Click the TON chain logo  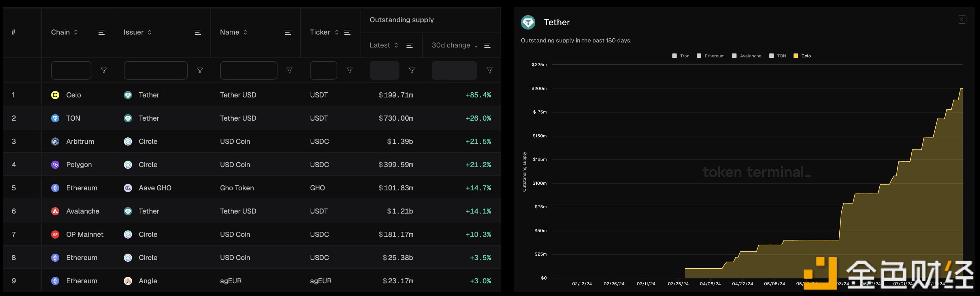(x=55, y=118)
